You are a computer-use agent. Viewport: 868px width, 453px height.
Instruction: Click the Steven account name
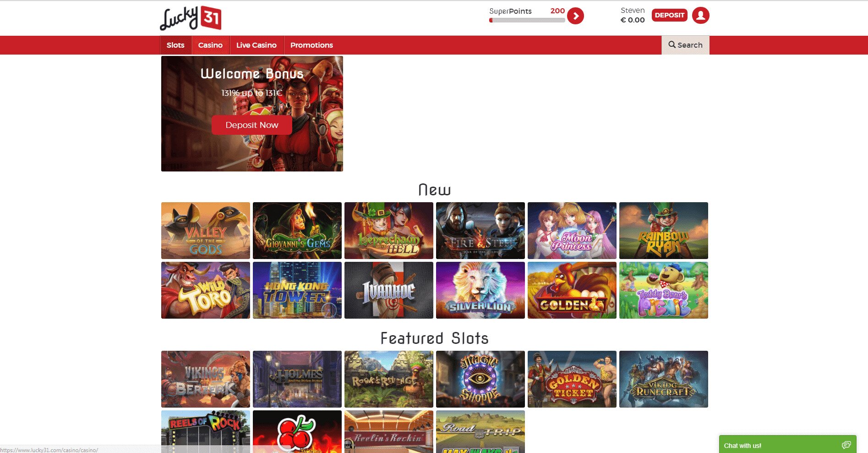(633, 11)
